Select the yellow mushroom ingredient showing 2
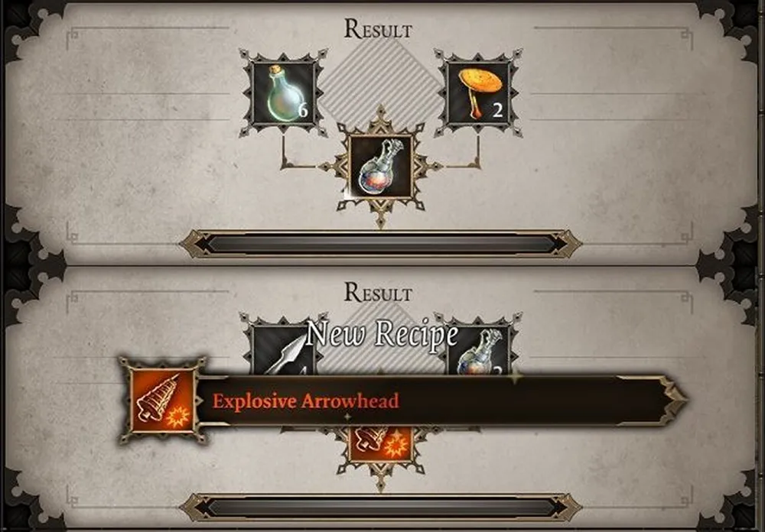765x532 pixels. (478, 93)
